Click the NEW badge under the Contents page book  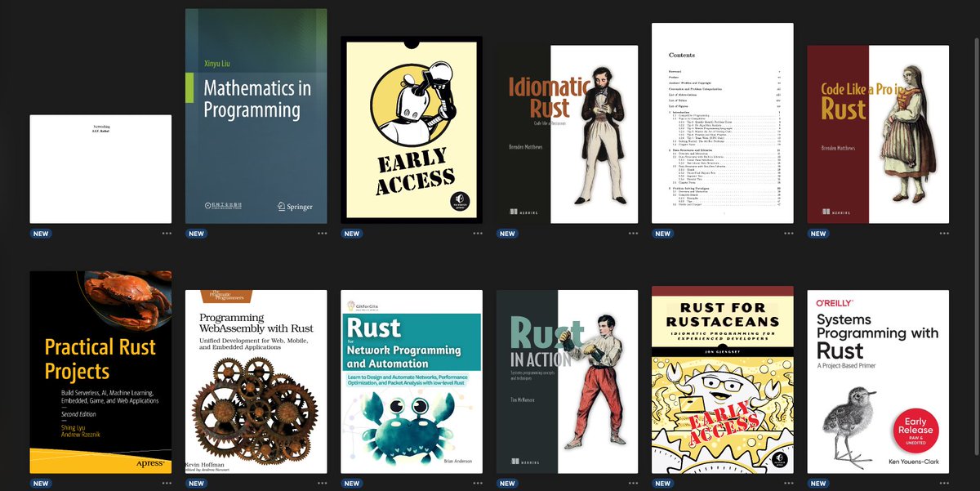(x=663, y=234)
